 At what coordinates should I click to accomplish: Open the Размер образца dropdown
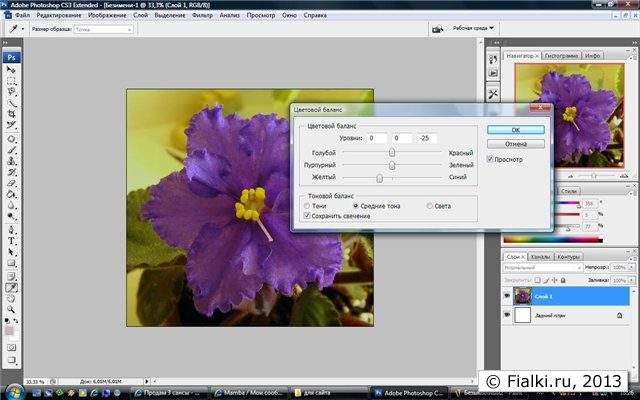pos(105,30)
